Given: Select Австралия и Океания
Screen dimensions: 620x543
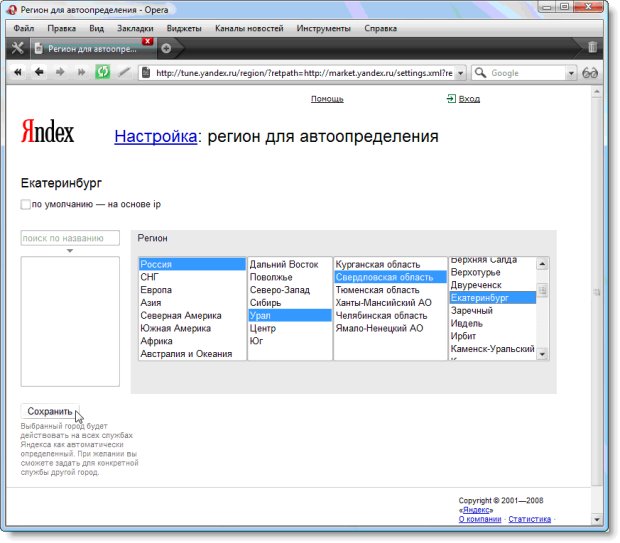Looking at the screenshot, I should coord(193,354).
